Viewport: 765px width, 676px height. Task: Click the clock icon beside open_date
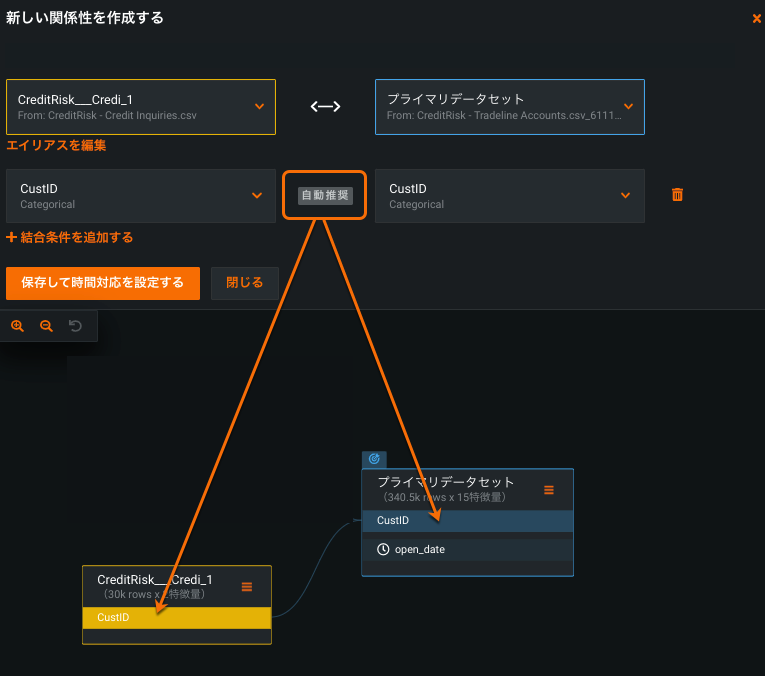383,549
